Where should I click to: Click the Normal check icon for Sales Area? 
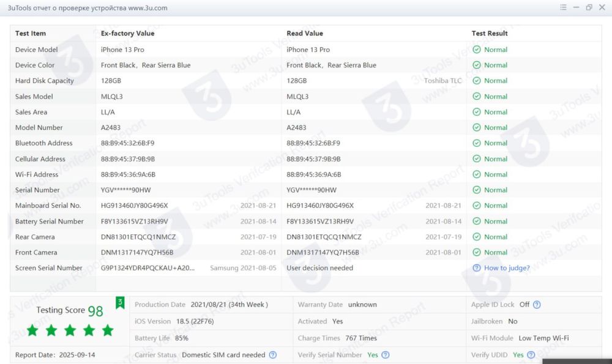[477, 112]
